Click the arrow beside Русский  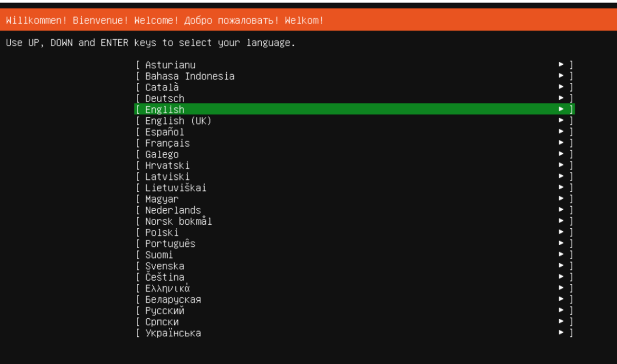point(561,311)
